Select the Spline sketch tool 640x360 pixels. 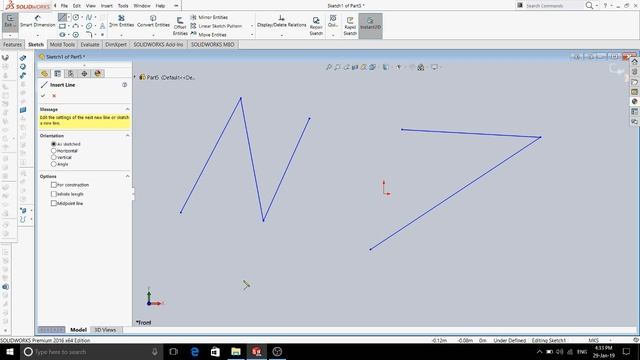(89, 17)
